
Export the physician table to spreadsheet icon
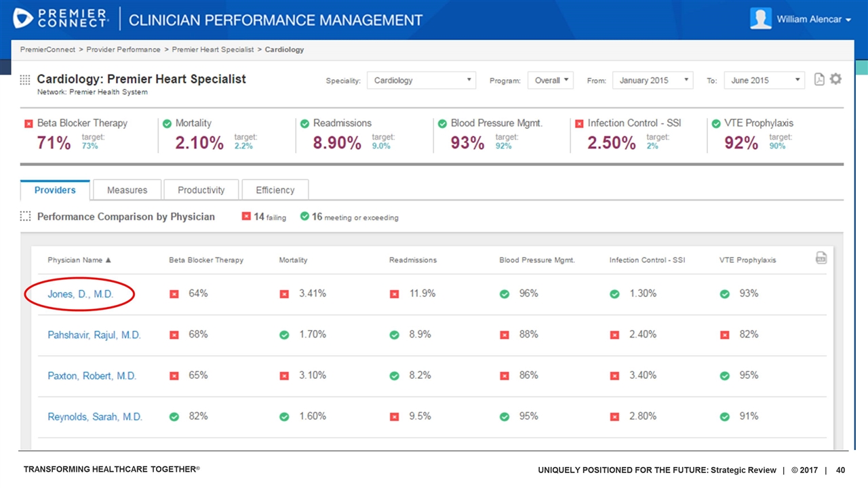click(821, 258)
